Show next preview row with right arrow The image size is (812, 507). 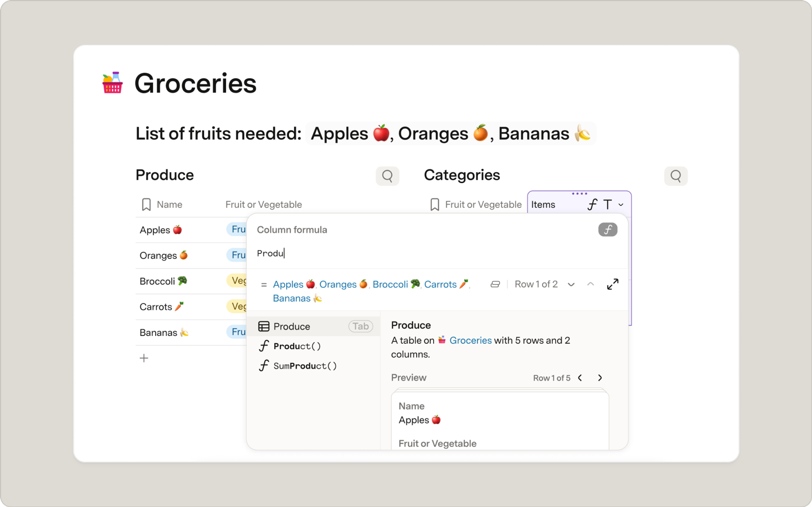click(600, 378)
